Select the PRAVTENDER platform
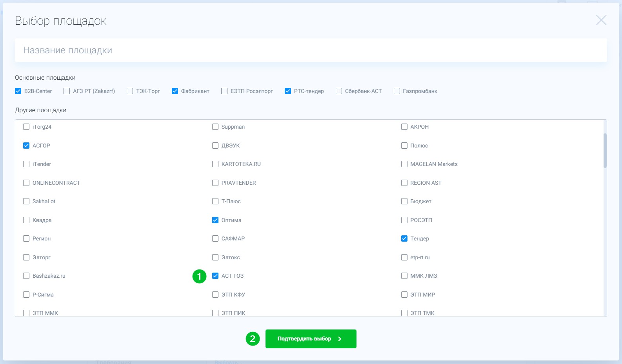622x364 pixels. (x=215, y=183)
